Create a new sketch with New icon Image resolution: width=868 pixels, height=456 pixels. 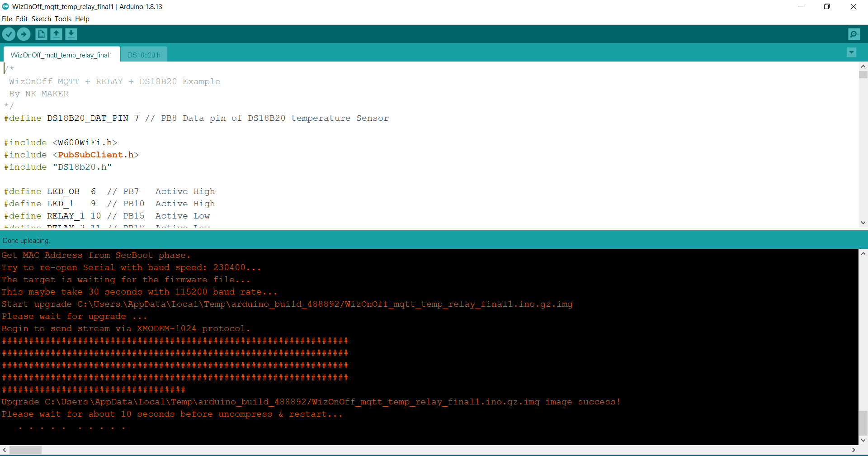[41, 34]
